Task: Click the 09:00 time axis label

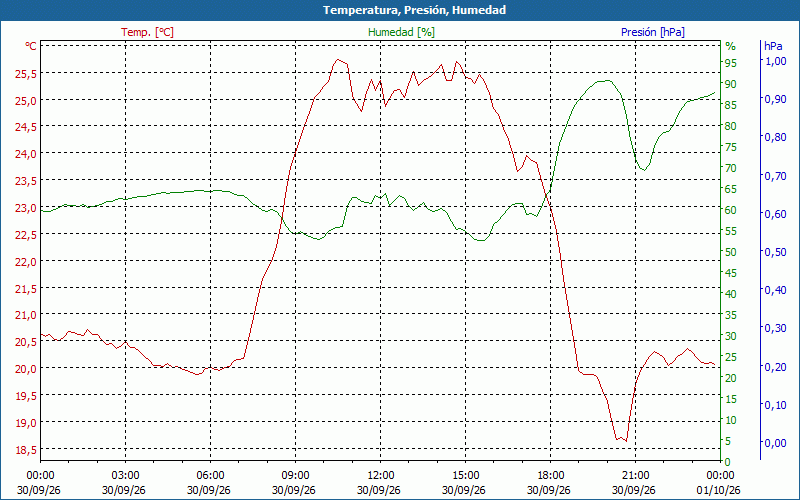Action: coord(295,476)
